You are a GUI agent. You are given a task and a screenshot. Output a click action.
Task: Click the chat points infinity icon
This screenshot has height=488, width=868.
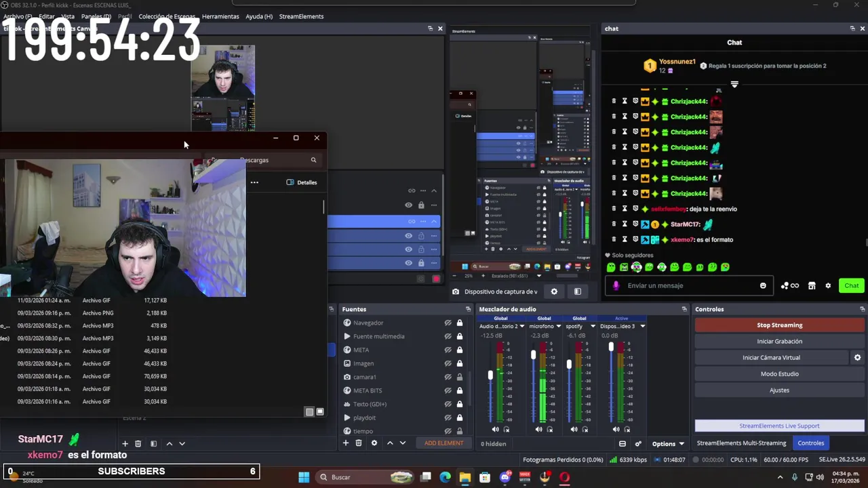coord(790,285)
